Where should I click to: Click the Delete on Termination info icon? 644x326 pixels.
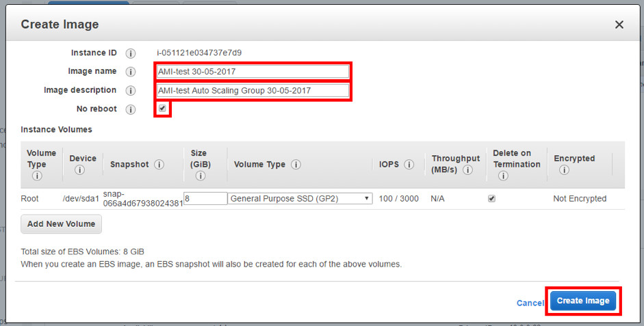point(503,176)
